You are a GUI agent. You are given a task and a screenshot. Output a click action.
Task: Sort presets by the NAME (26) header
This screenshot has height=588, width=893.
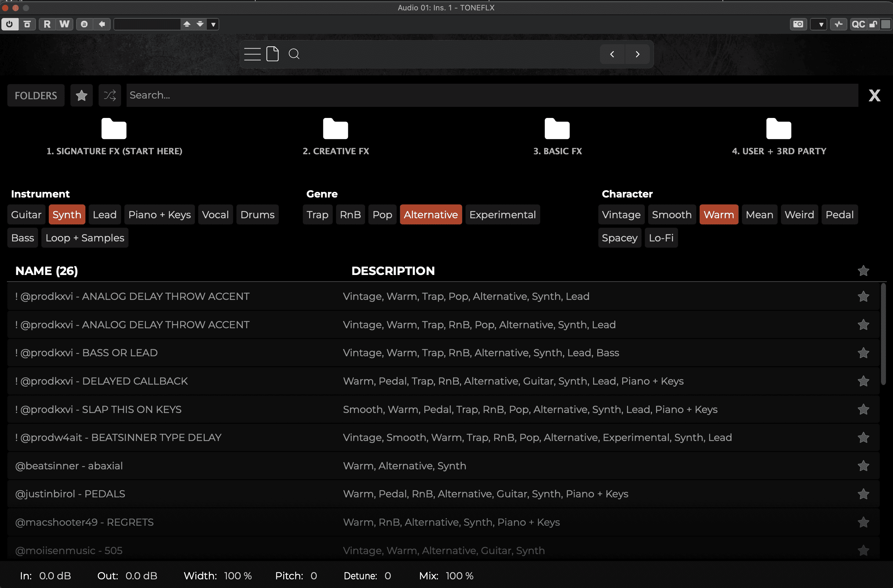47,270
